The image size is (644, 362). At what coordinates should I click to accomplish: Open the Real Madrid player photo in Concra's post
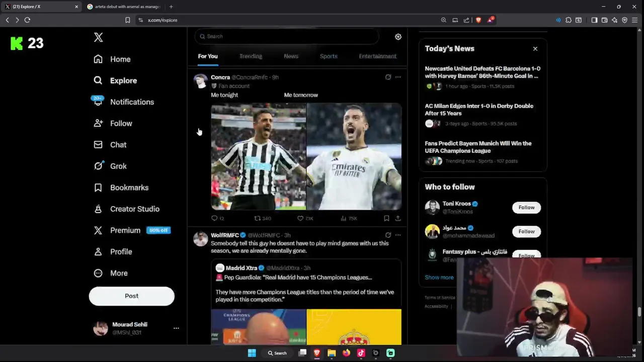(354, 156)
